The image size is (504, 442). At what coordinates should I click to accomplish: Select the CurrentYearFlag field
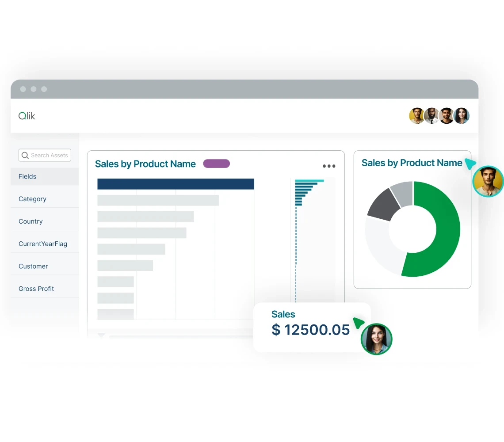[42, 244]
